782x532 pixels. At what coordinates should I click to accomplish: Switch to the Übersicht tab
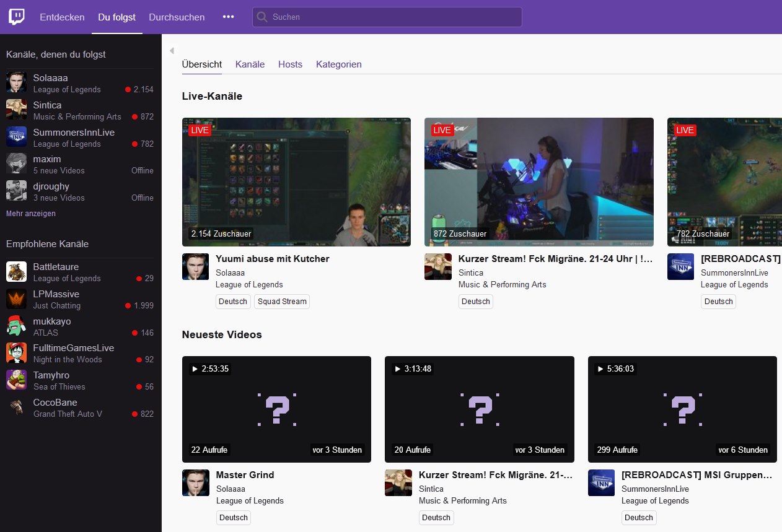coord(202,64)
